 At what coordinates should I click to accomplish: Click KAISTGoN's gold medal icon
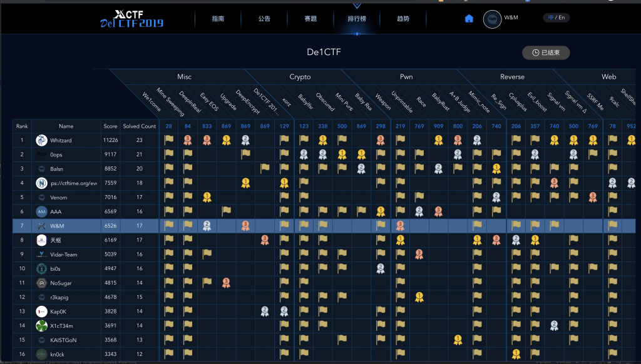[458, 340]
